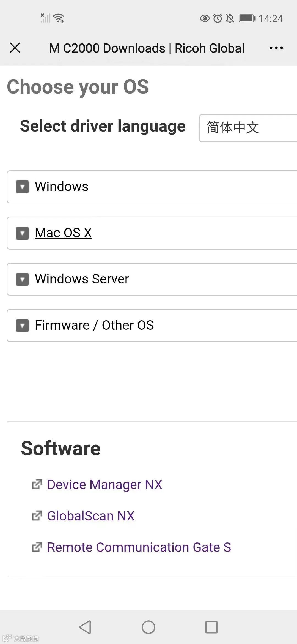Viewport: 297px width, 644px height.
Task: Select the Windows Server label
Action: coord(82,279)
